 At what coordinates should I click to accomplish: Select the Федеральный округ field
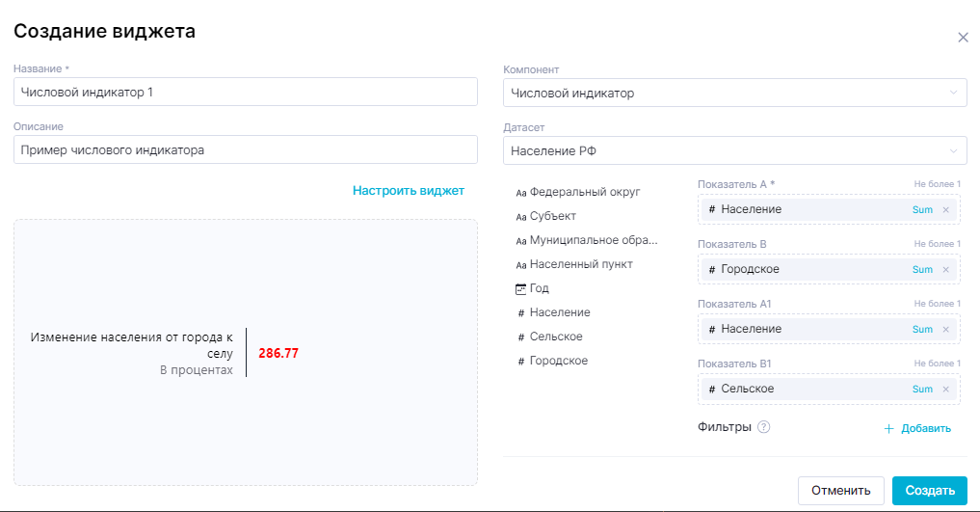[x=584, y=192]
